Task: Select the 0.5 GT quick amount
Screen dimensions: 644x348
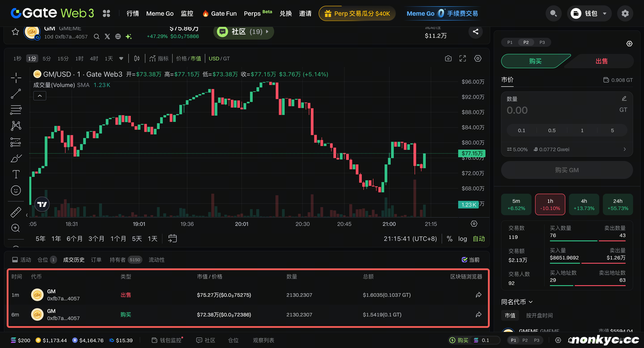Action: [x=552, y=130]
